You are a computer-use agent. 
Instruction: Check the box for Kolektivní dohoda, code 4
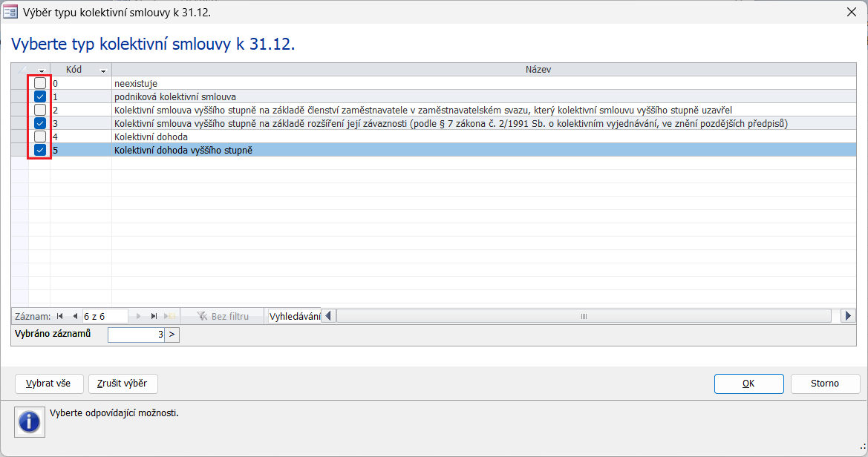[40, 137]
